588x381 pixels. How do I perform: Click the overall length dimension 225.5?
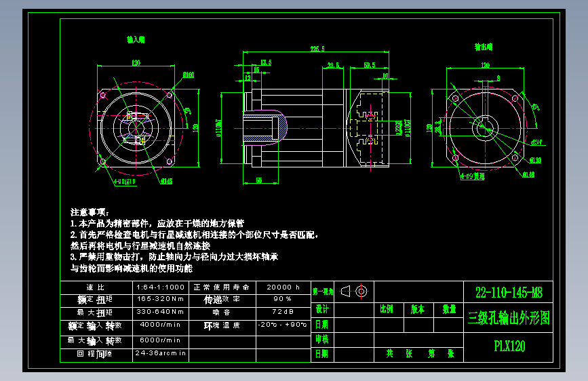point(317,49)
